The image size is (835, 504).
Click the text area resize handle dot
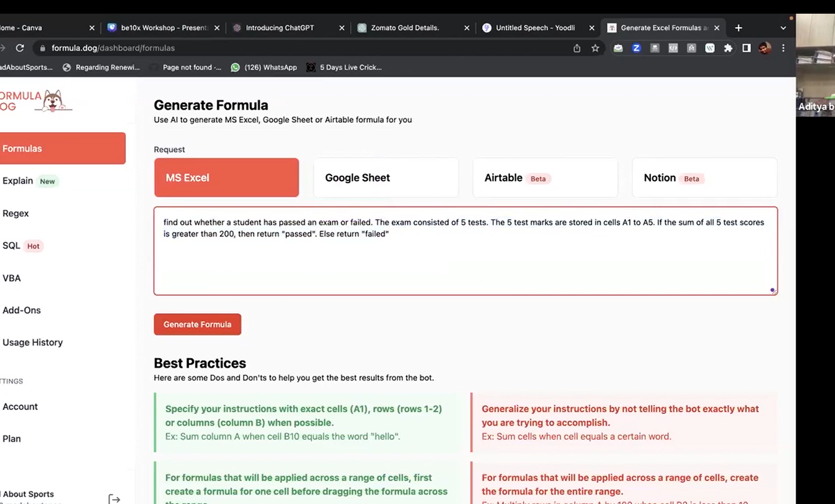[772, 290]
